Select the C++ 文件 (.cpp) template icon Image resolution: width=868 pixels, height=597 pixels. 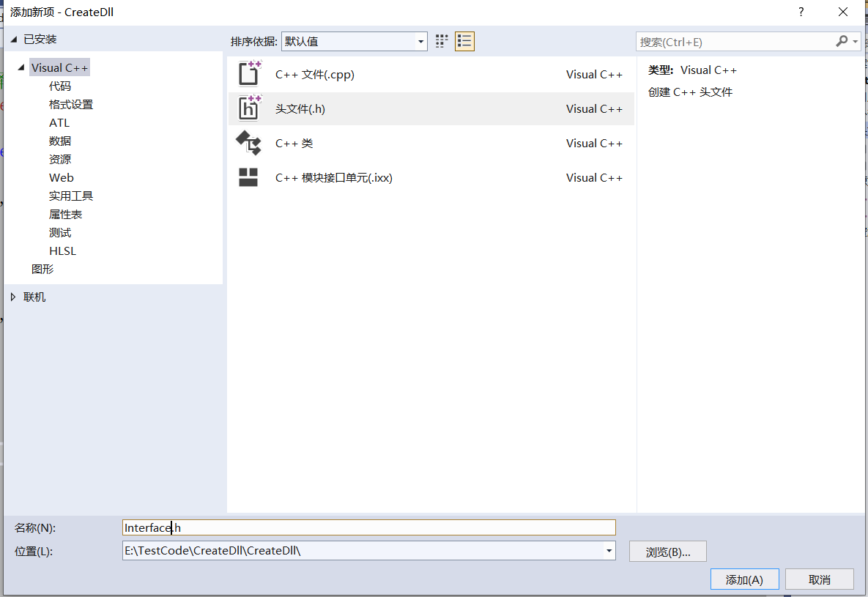pyautogui.click(x=249, y=73)
